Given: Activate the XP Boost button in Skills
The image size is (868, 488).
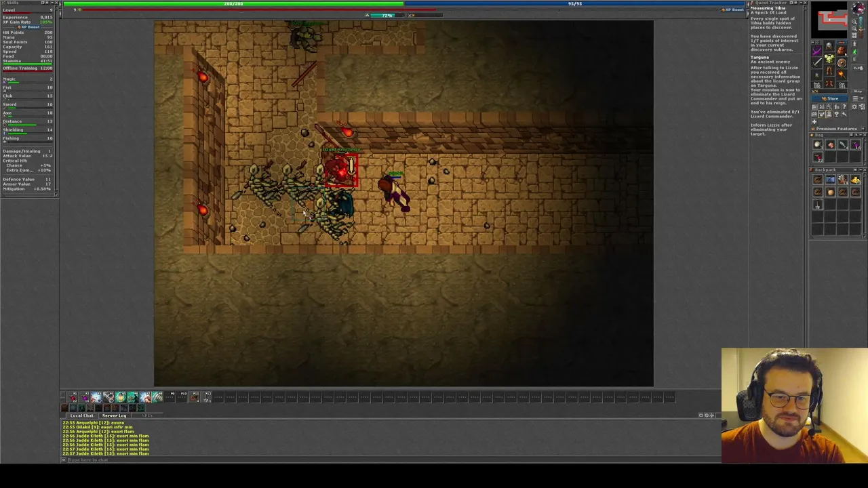Looking at the screenshot, I should 27,27.
